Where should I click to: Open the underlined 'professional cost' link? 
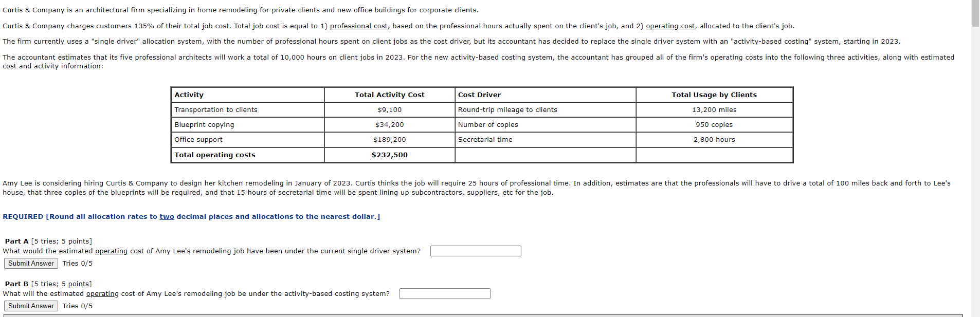(359, 26)
